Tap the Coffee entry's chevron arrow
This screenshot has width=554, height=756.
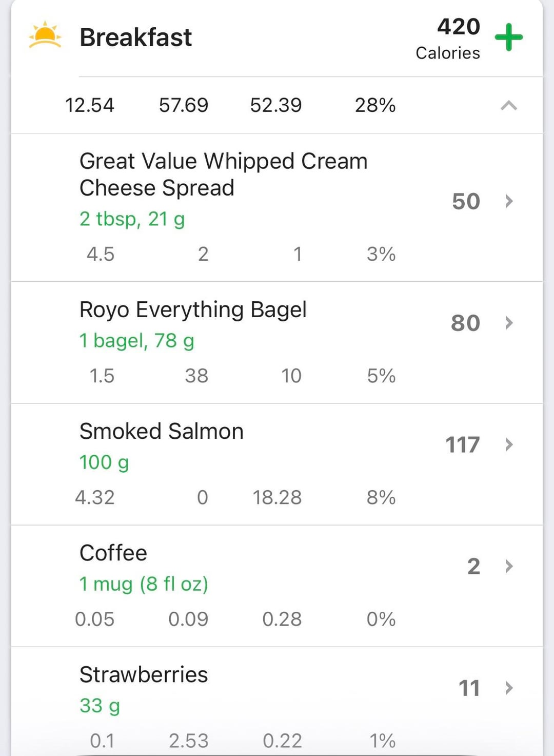tap(509, 566)
